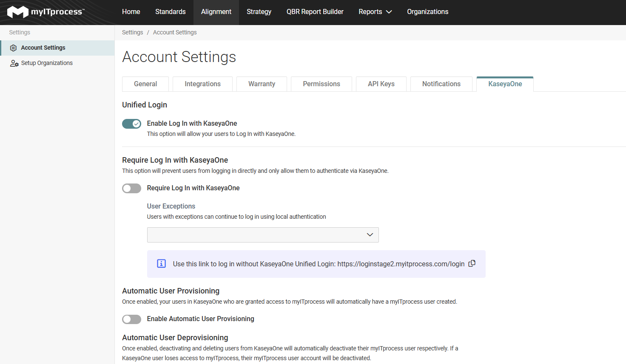Viewport: 626px width, 364px height.
Task: Click the myITprocess logo
Action: click(46, 12)
